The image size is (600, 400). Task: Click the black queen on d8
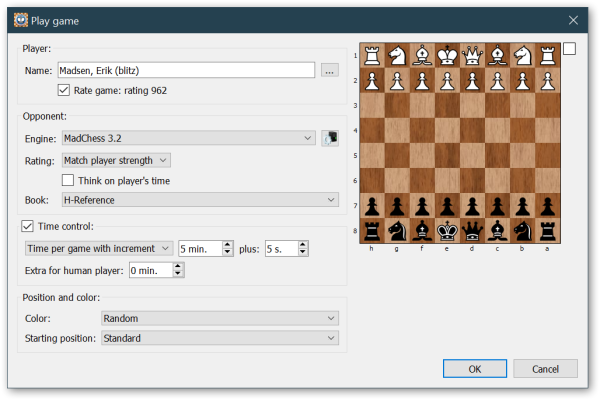click(x=473, y=231)
